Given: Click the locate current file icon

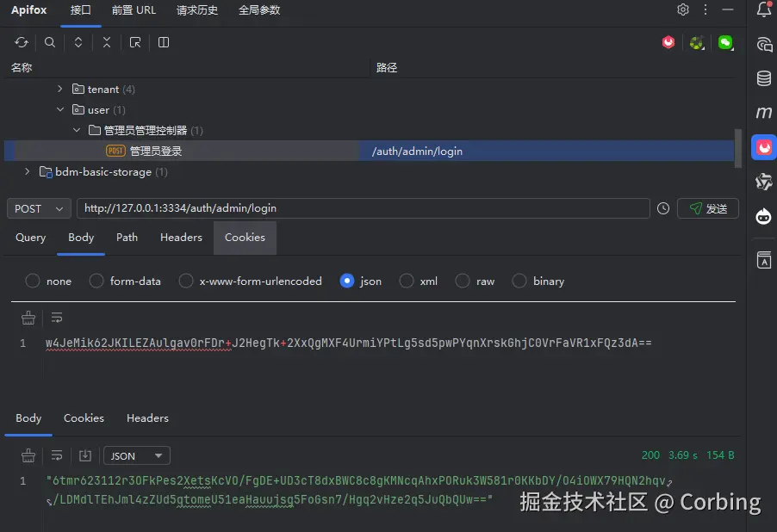Looking at the screenshot, I should 134,42.
